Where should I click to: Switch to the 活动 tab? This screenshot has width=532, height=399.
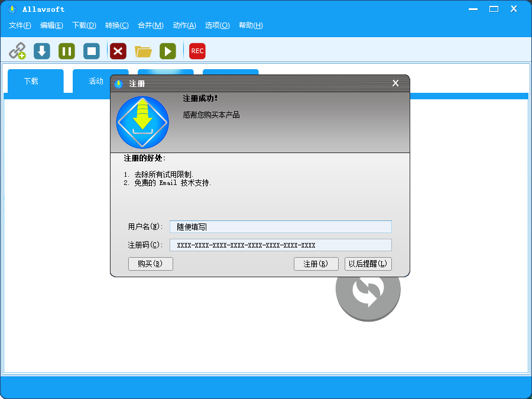92,81
